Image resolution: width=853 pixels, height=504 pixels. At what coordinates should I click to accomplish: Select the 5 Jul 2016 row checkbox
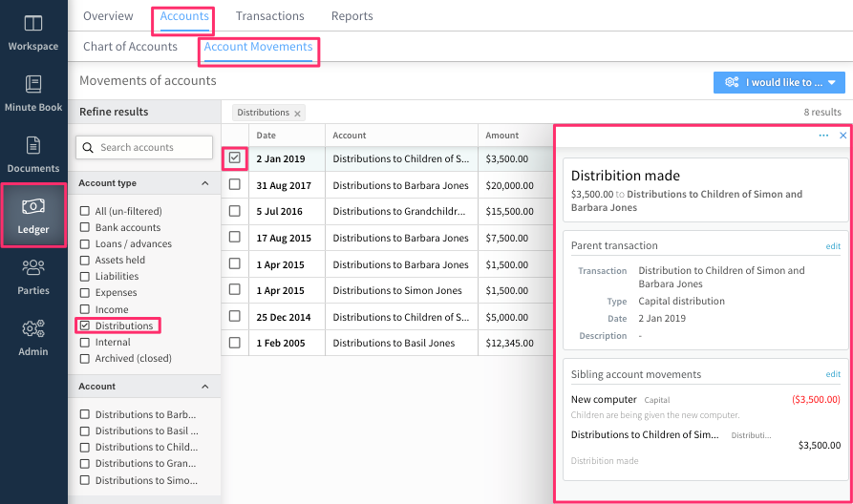tap(234, 210)
